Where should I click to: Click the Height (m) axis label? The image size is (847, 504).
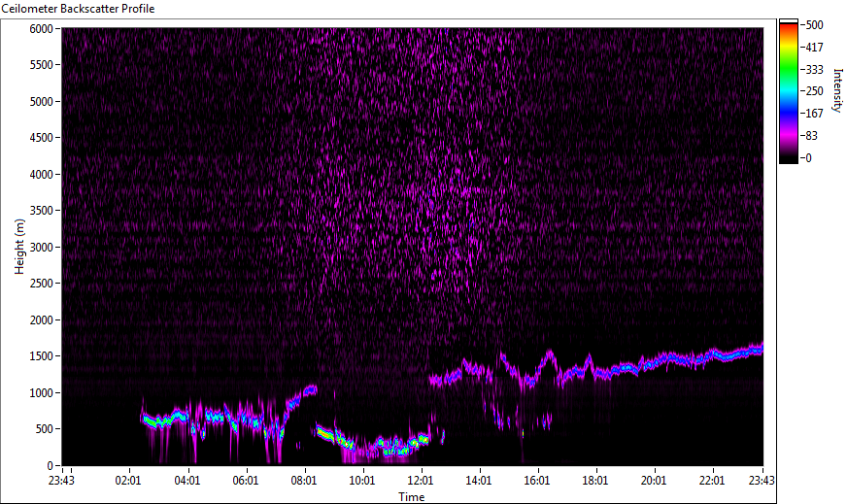point(19,247)
